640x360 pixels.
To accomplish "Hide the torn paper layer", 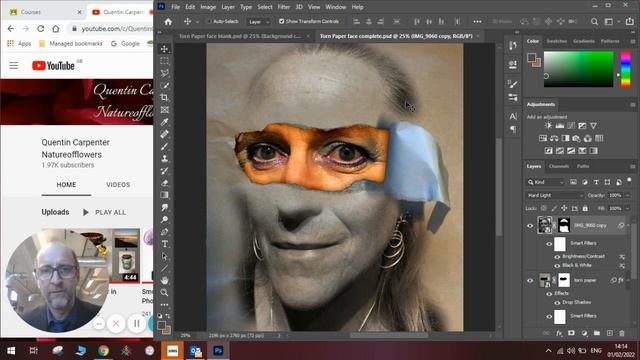I will click(530, 280).
